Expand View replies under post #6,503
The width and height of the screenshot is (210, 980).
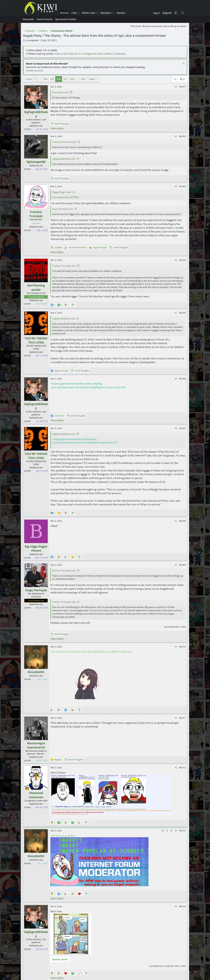pos(57,252)
